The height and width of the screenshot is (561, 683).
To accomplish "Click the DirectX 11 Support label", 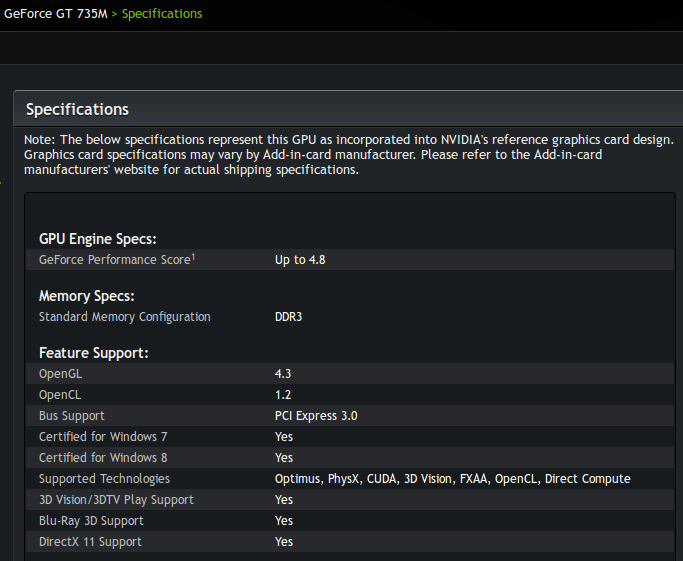I will point(91,541).
